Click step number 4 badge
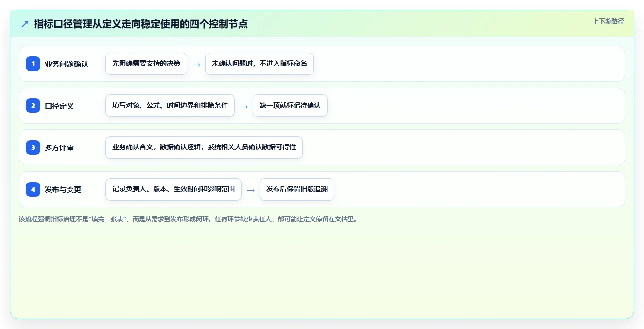 (33, 189)
